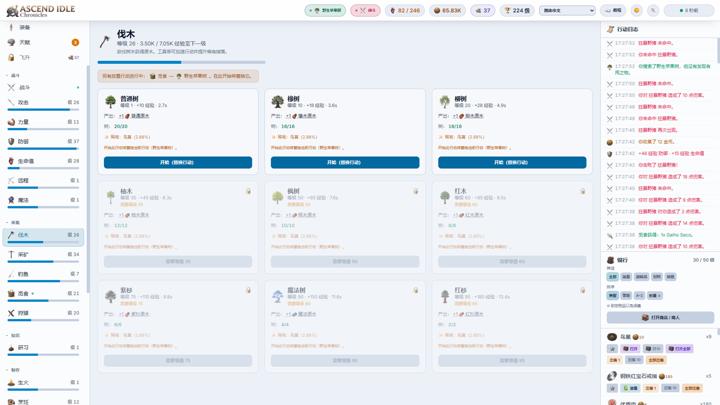Click the 红杉 card title
Screen dimensions: 720x405
click(461, 290)
